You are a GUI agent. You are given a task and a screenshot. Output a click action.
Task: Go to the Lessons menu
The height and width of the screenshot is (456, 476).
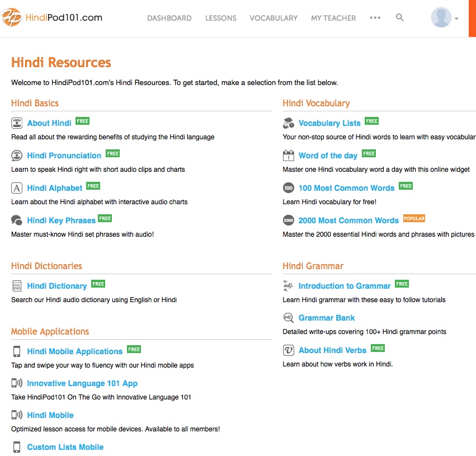click(x=220, y=18)
